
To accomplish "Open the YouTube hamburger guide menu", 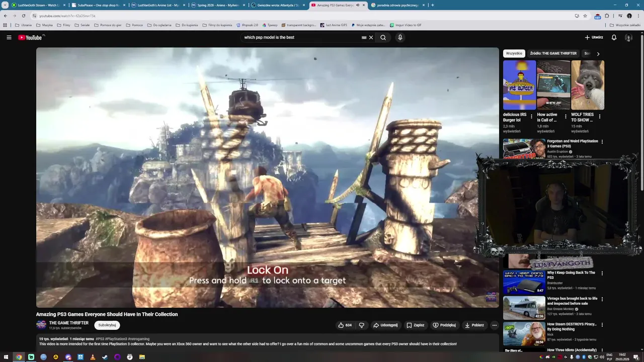I will [x=9, y=37].
